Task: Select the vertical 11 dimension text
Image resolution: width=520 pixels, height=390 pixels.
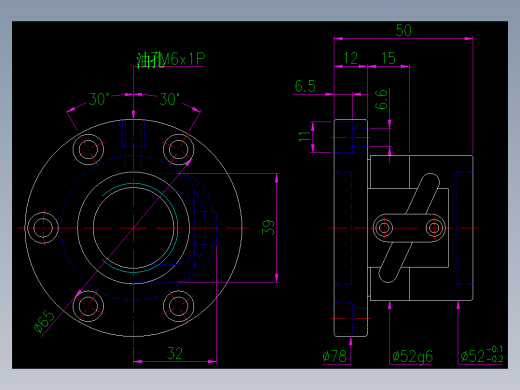Action: pyautogui.click(x=305, y=136)
